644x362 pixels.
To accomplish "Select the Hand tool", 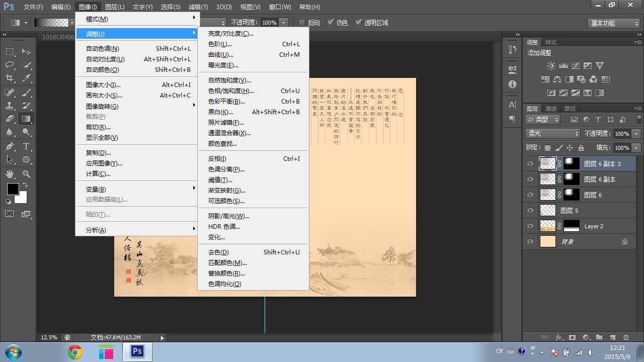I will pos(10,173).
